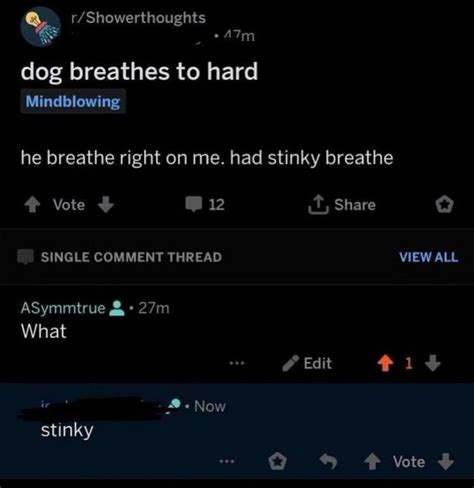Toggle the orange upvote on the 'What' comment
Viewport: 474px width, 488px height.
(385, 363)
